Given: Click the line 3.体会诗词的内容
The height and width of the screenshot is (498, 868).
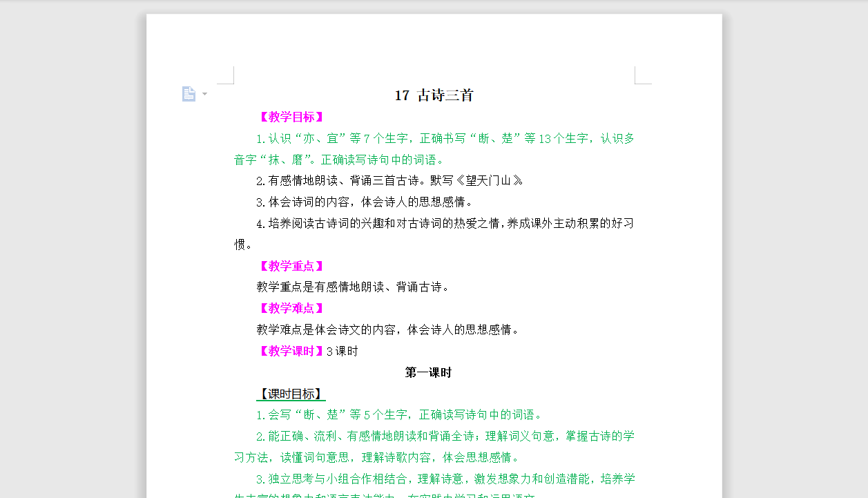Looking at the screenshot, I should pyautogui.click(x=363, y=202).
